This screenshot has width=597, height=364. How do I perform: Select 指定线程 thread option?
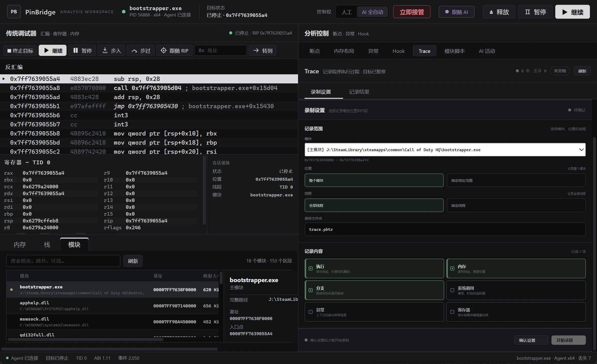(x=516, y=205)
